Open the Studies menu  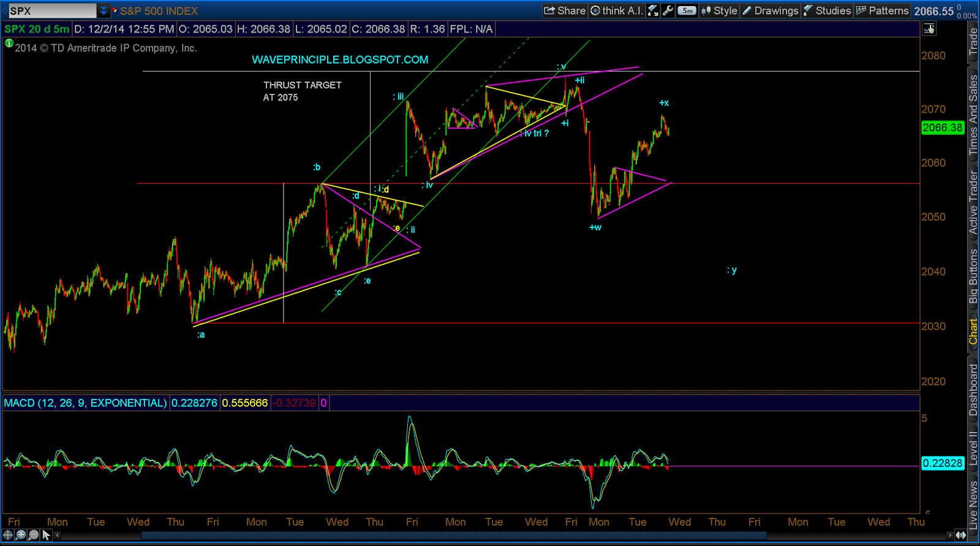(827, 10)
